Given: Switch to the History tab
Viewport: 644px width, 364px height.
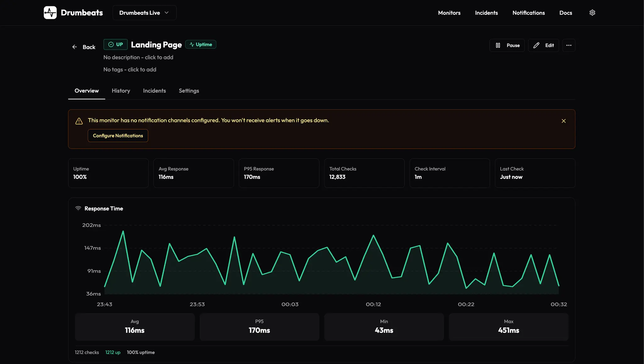Looking at the screenshot, I should 121,91.
